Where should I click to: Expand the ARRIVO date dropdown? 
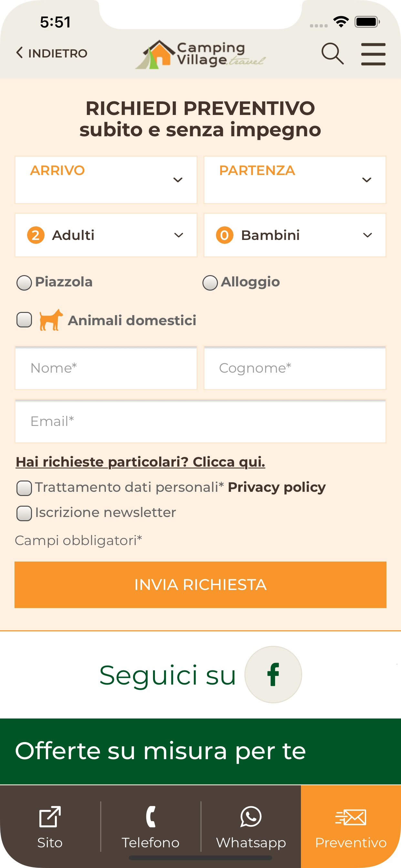(x=106, y=180)
